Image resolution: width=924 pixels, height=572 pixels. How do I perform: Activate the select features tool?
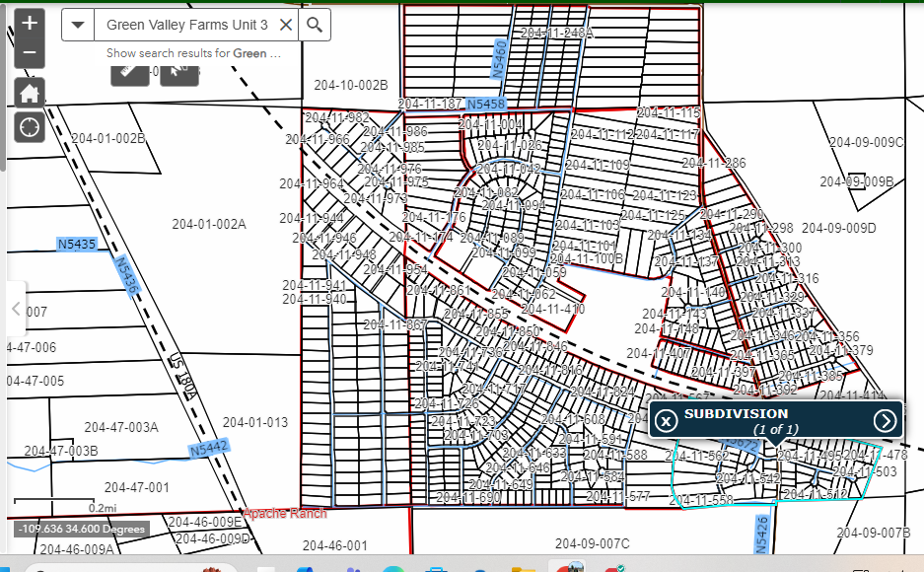coord(178,71)
